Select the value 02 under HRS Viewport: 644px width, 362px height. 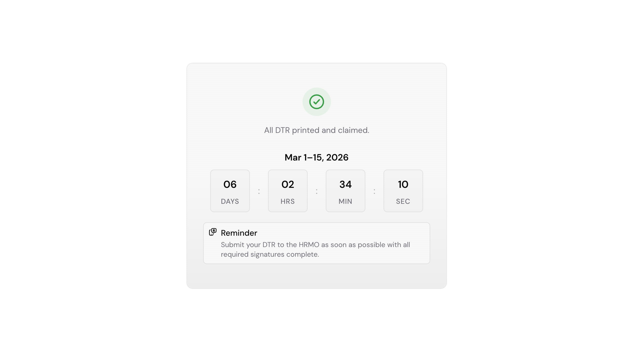[x=288, y=184]
